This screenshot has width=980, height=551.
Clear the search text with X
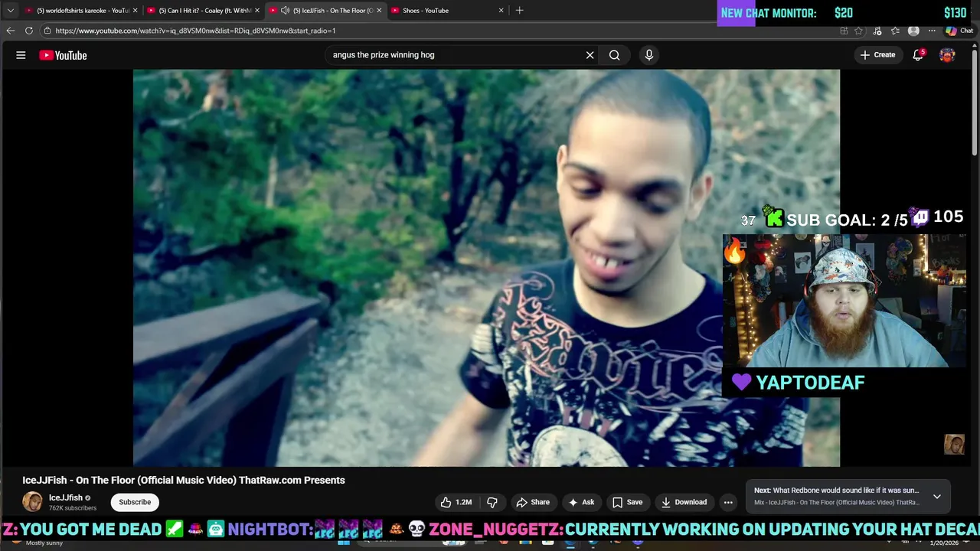[590, 55]
